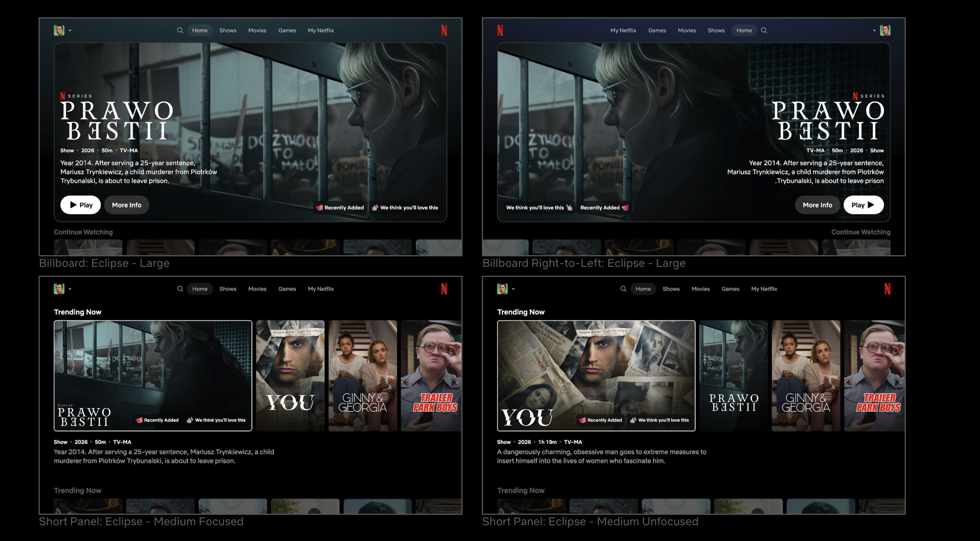Select Home tab in Short Panel Medium Focused
The image size is (980, 541).
coord(200,289)
